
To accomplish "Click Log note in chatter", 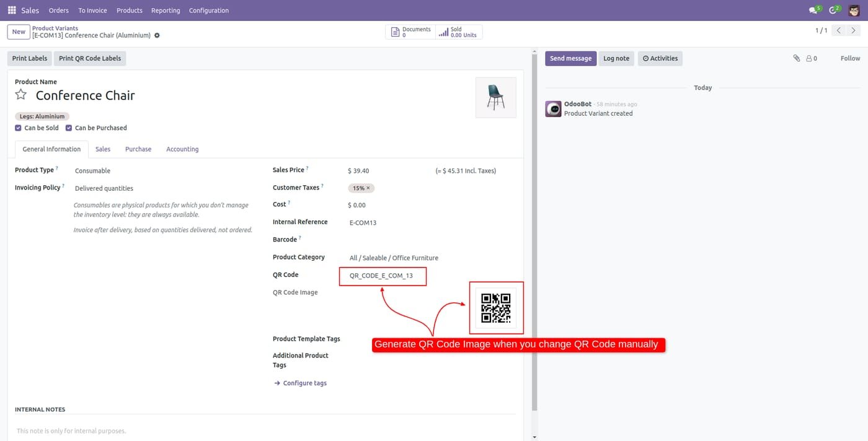I will [616, 58].
